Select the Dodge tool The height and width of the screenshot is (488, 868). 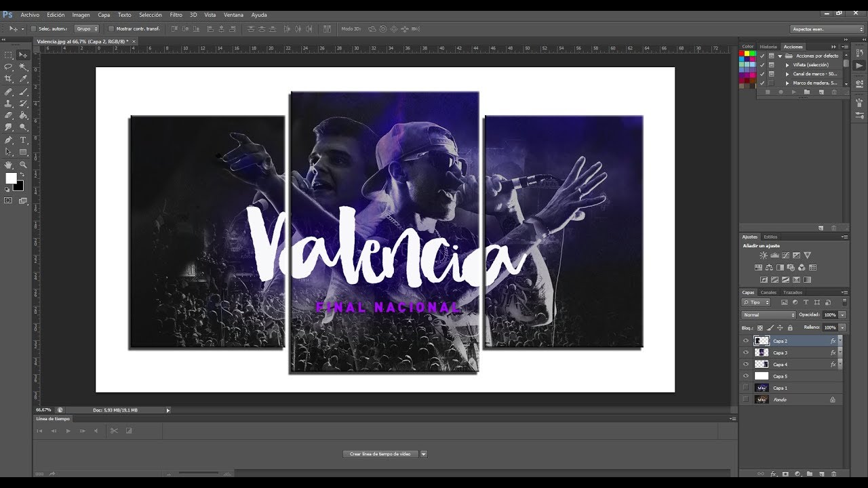click(23, 127)
